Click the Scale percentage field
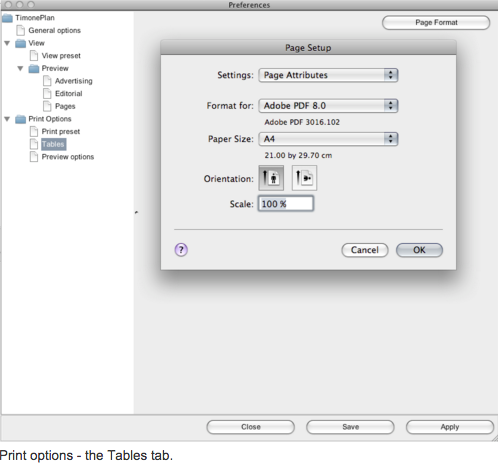The image size is (498, 463). click(286, 204)
